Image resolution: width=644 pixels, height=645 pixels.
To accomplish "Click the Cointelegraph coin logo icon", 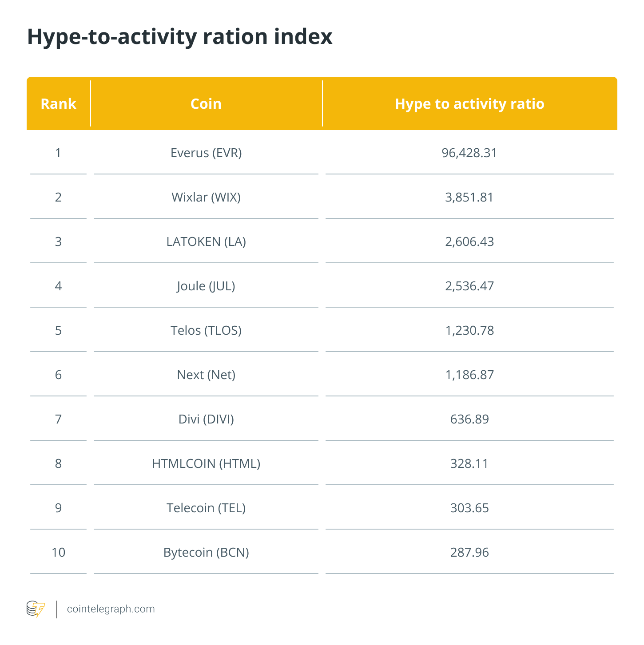I will coord(36,609).
